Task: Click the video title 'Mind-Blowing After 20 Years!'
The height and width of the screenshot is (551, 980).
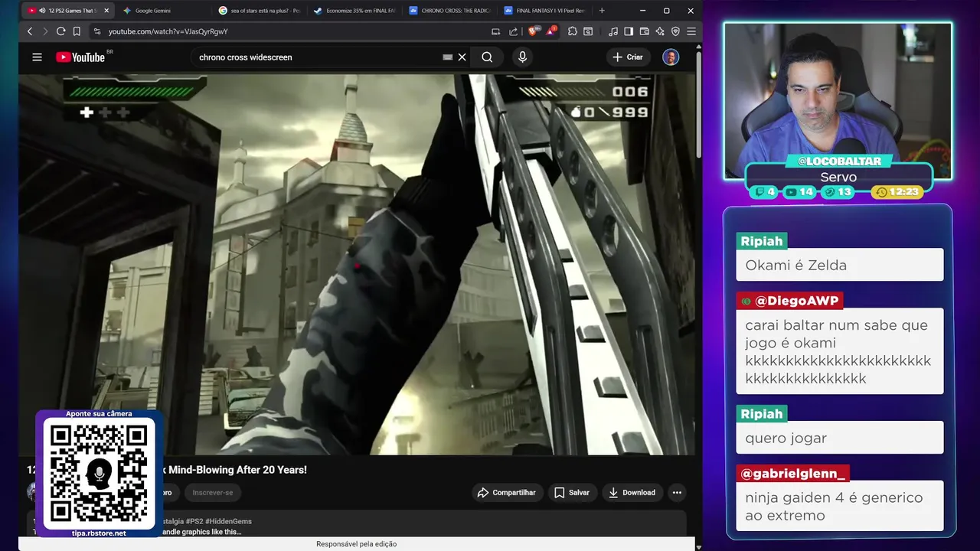Action: (x=239, y=470)
